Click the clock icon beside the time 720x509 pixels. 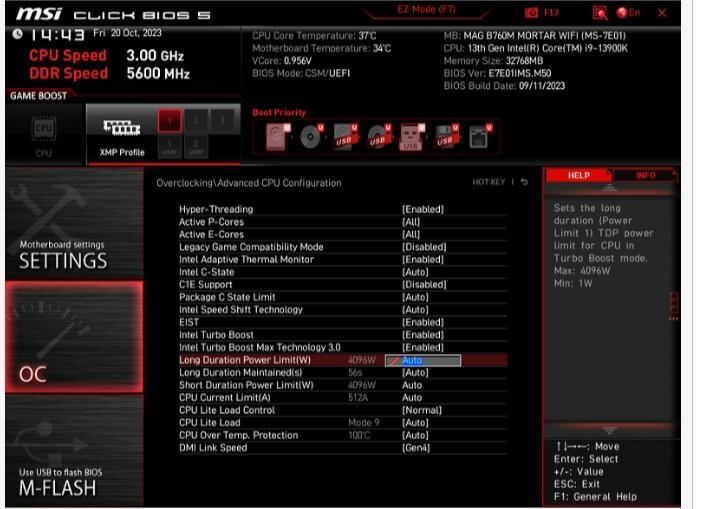[17, 34]
